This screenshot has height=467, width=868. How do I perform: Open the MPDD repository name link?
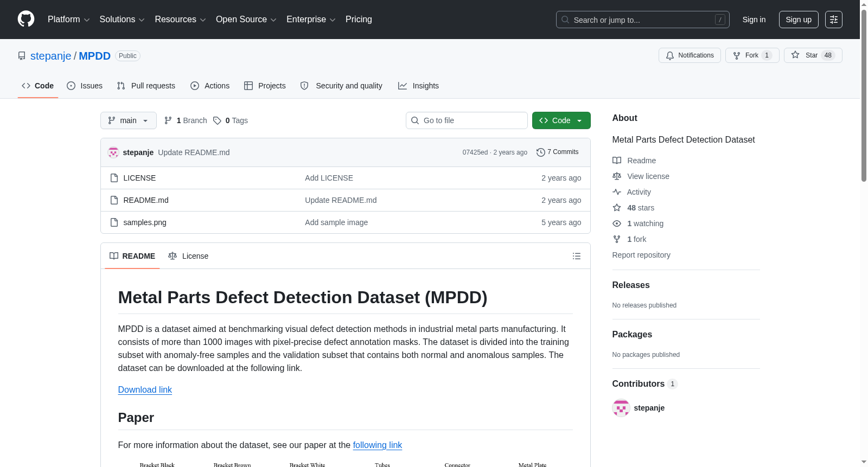coord(95,56)
